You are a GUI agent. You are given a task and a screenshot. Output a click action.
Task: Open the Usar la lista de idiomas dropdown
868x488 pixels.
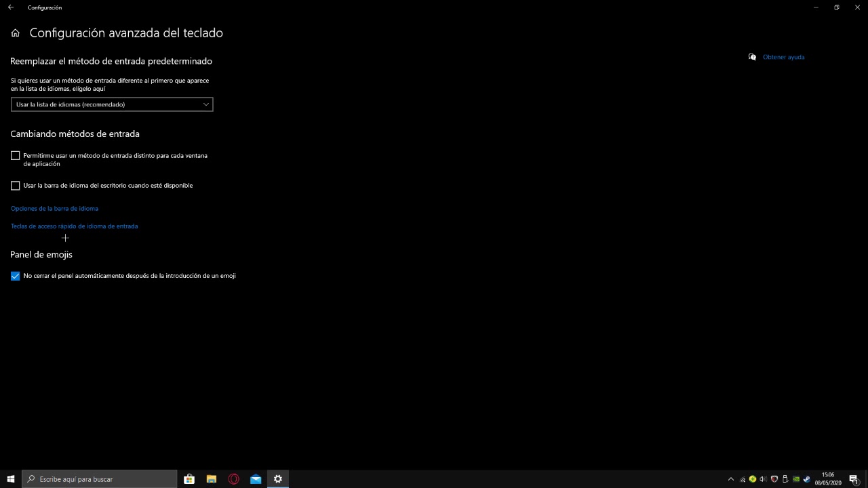[112, 104]
